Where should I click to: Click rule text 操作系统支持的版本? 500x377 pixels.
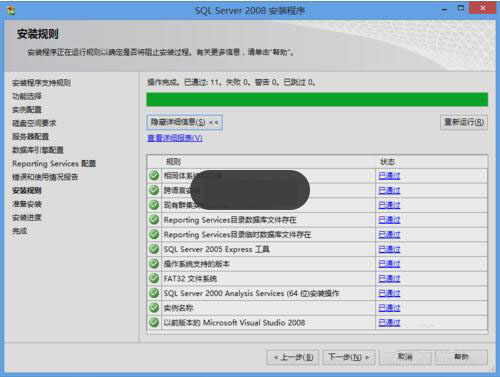(197, 264)
